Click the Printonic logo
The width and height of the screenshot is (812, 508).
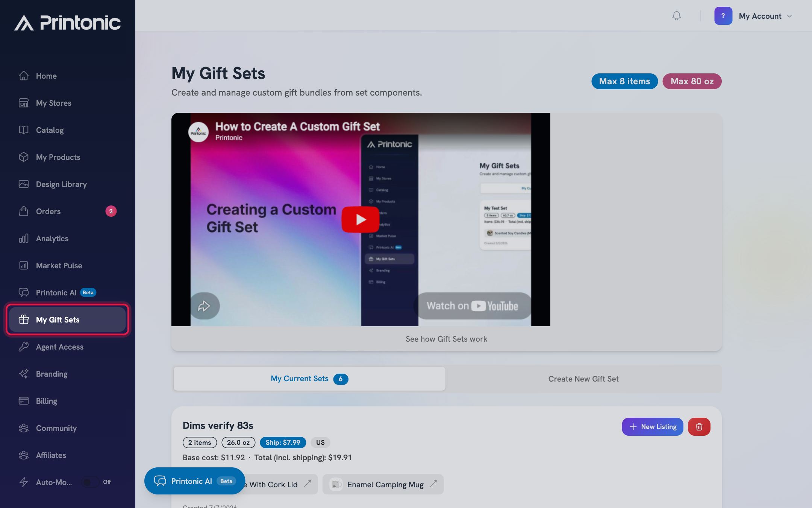coord(68,23)
